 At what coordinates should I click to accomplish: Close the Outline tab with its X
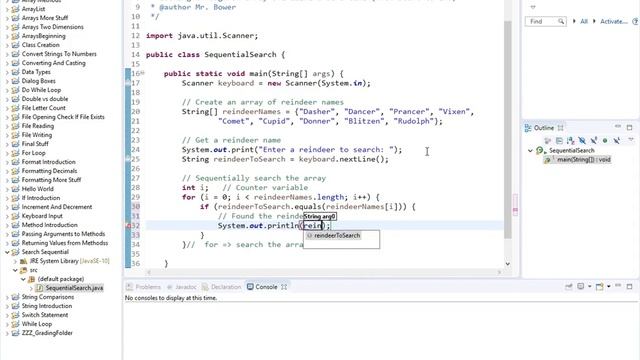tap(560, 128)
